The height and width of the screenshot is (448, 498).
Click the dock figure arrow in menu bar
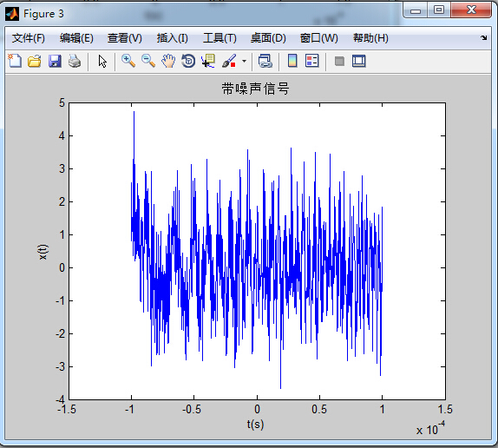click(484, 38)
